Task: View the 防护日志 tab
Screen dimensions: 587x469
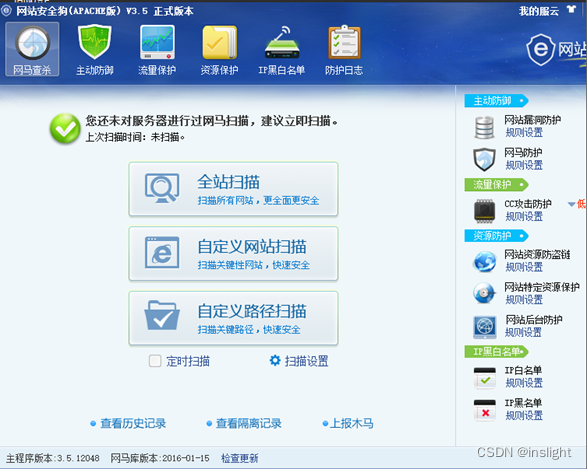Action: 344,49
